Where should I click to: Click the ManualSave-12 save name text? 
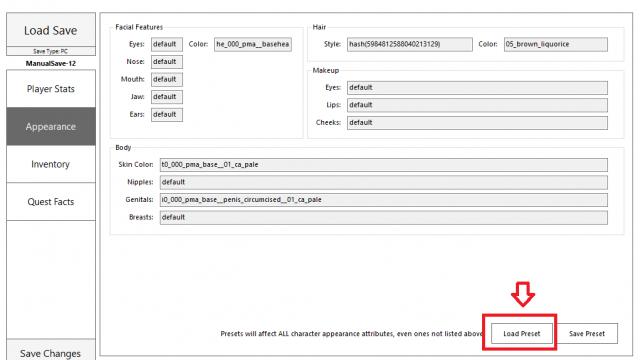51,63
